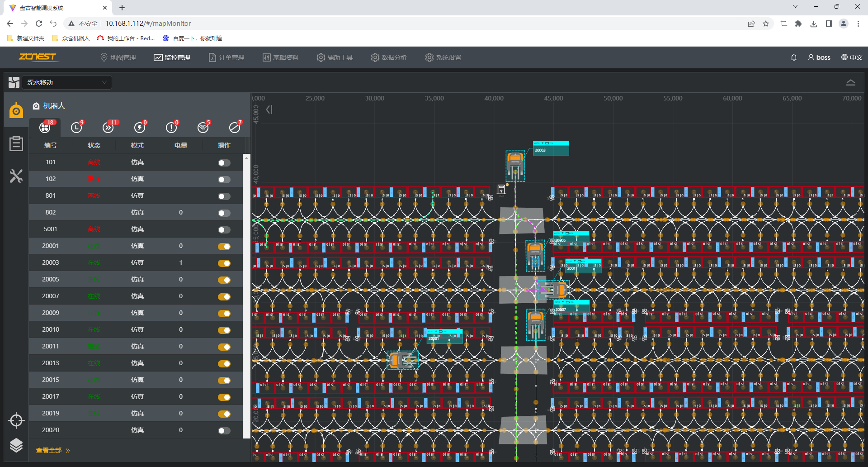Image resolution: width=868 pixels, height=467 pixels.
Task: Enable robot 102 toggle
Action: 224,180
